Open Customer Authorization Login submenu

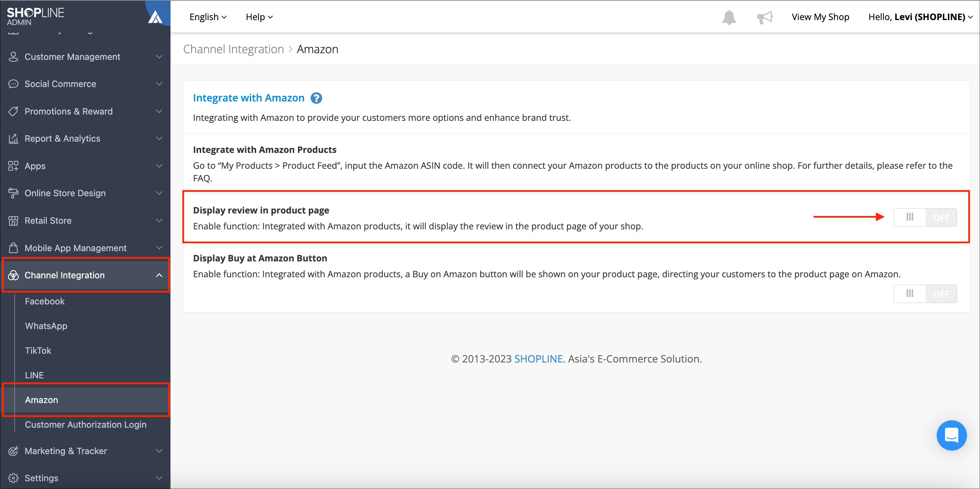click(86, 425)
